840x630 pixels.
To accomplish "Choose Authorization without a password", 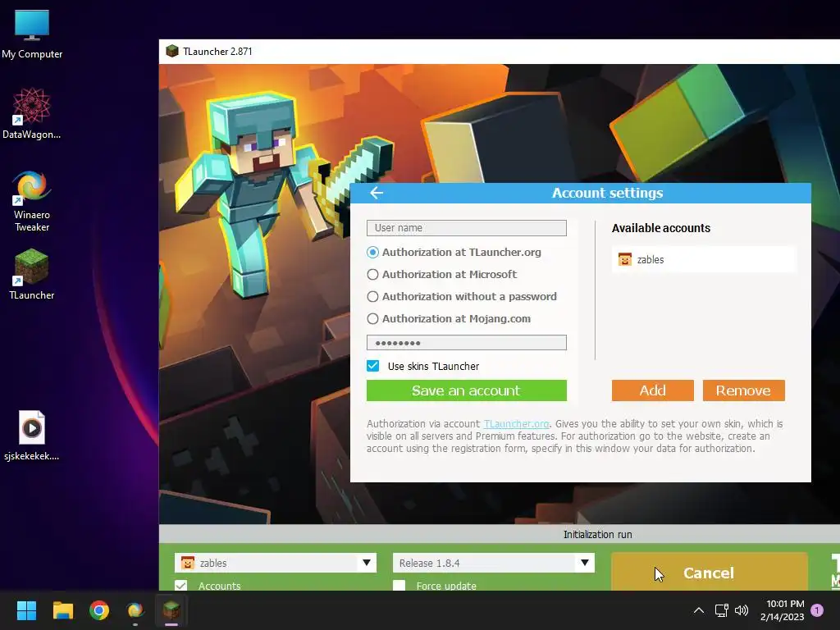I will [x=462, y=296].
